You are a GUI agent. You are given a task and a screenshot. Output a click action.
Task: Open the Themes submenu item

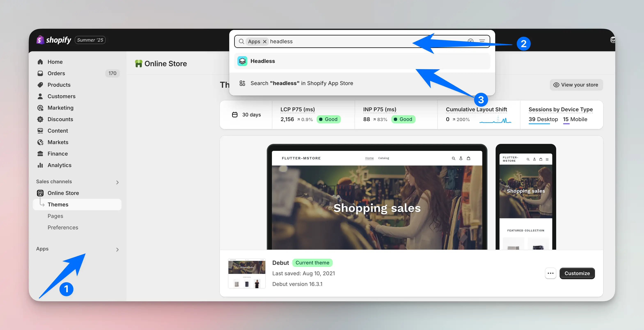pos(58,204)
